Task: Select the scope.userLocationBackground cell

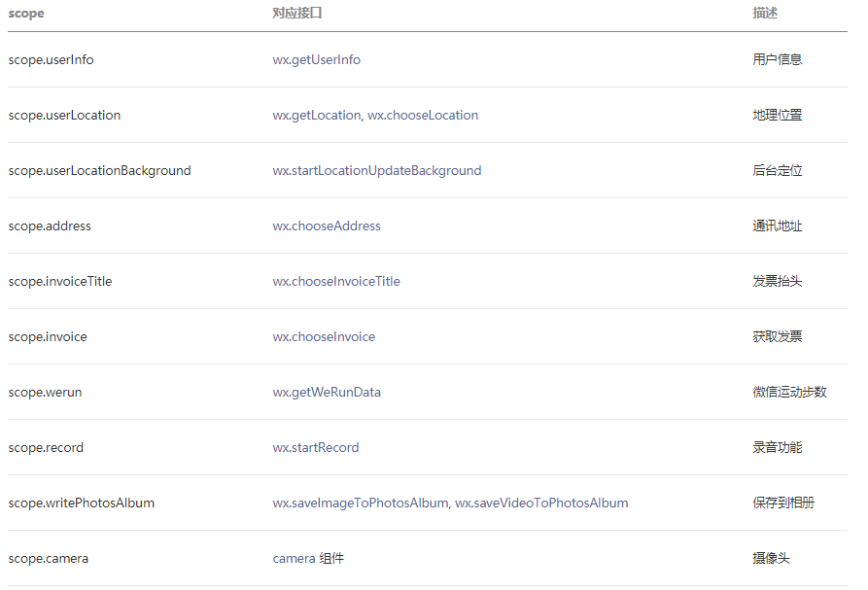Action: coord(100,170)
